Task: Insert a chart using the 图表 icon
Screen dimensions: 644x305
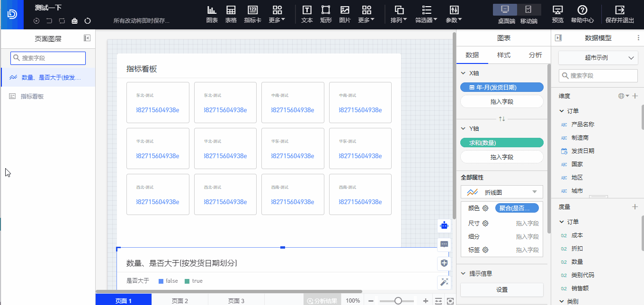Action: point(212,14)
